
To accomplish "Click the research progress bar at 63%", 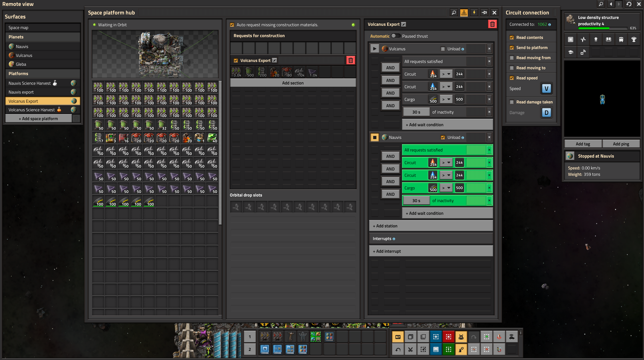I will pyautogui.click(x=602, y=28).
